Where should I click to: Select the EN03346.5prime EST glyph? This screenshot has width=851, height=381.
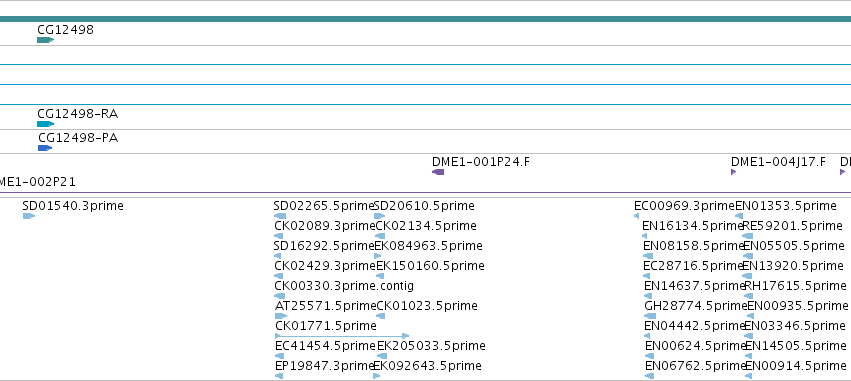[x=748, y=336]
